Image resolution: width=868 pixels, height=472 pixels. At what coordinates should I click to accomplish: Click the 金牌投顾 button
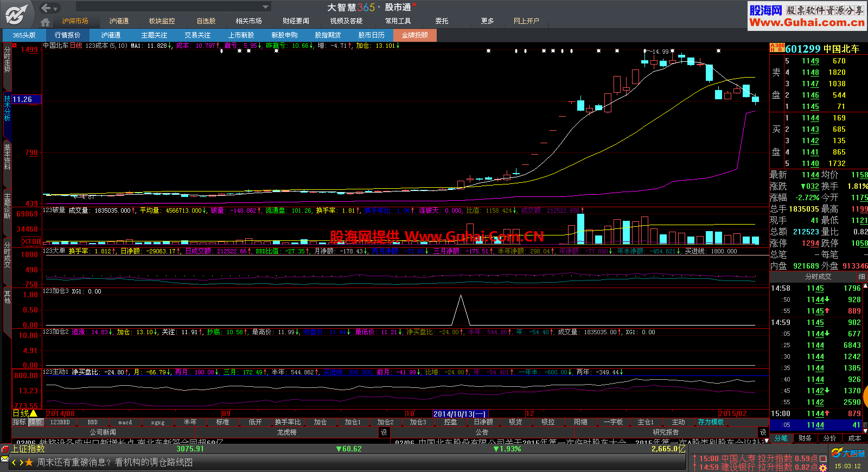[x=414, y=35]
